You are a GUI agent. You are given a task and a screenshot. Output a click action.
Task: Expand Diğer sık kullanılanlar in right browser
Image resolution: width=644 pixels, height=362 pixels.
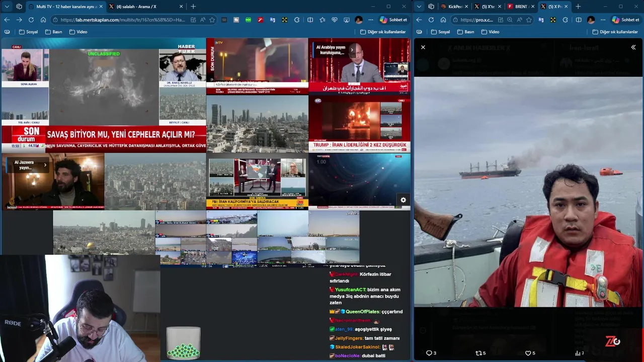coord(615,32)
